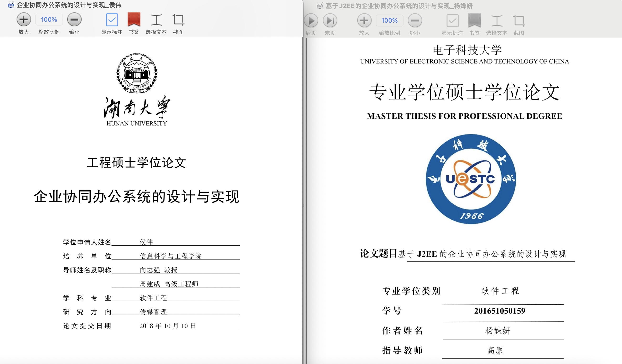
Task: Select the text selection (选择文本) tool in left window
Action: point(156,20)
